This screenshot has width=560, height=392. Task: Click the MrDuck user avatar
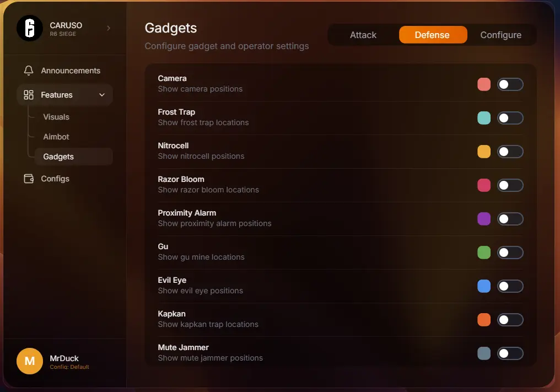(30, 361)
